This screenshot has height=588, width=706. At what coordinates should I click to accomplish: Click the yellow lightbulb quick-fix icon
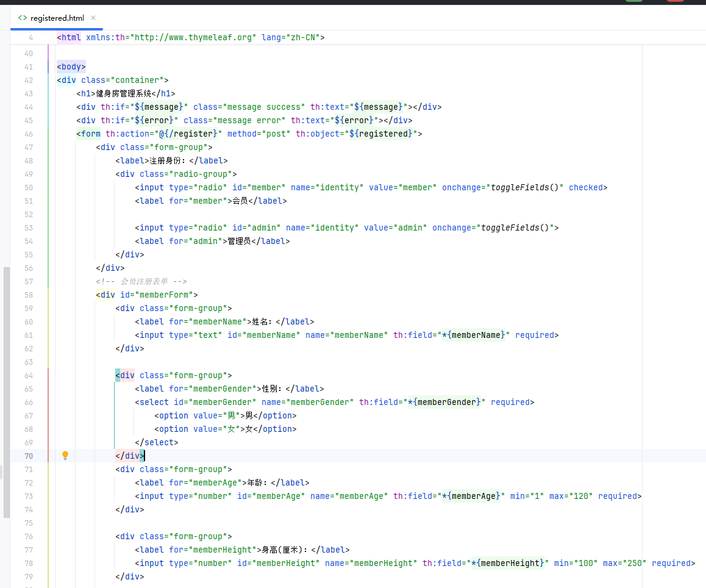tap(65, 456)
